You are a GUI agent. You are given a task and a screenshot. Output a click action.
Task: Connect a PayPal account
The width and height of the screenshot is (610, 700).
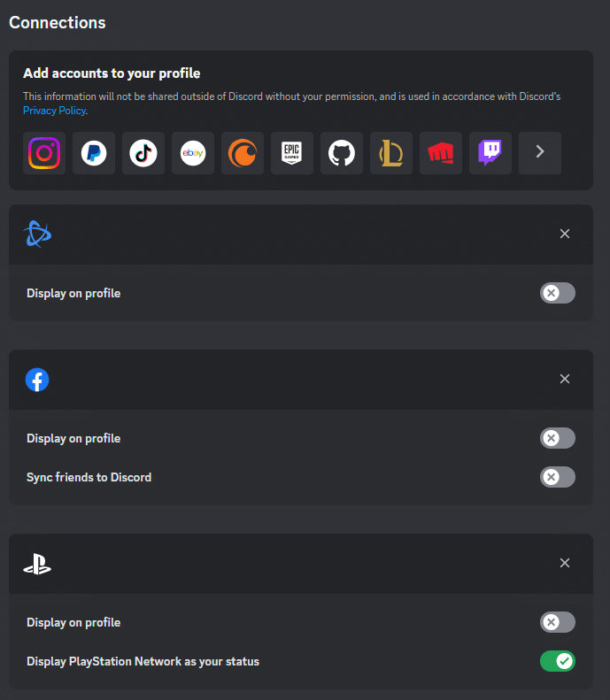94,153
